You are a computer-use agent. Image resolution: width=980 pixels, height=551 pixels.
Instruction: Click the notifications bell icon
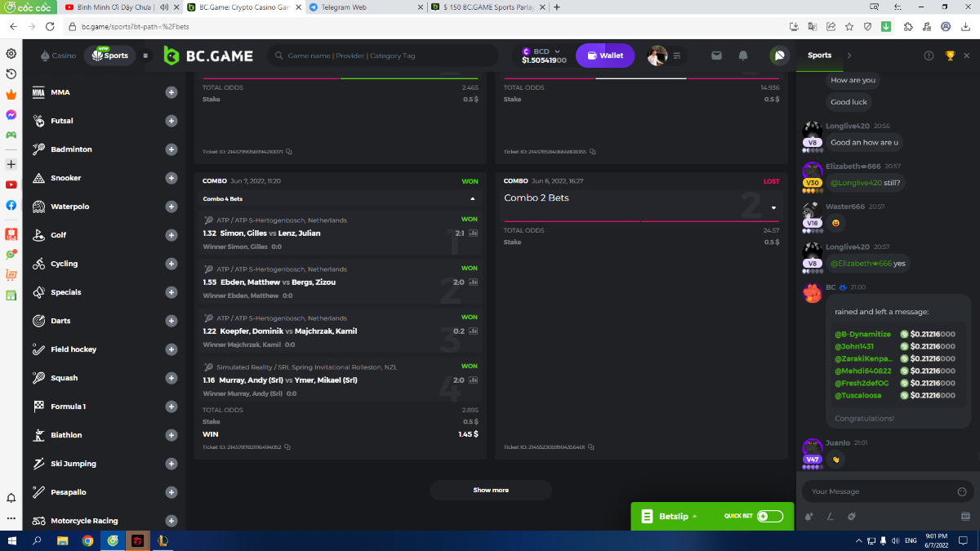point(743,56)
